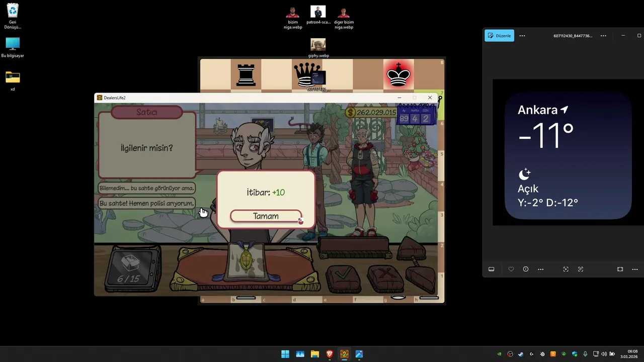Confirm the İtibar +10 popup with Tamam

(x=266, y=216)
